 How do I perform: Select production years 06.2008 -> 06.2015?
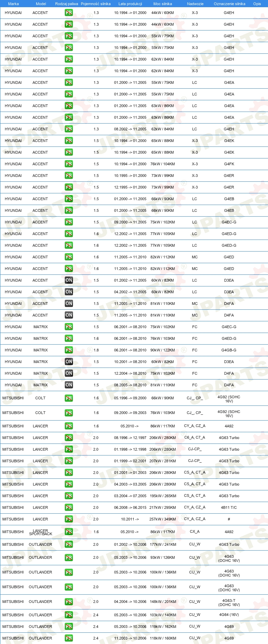[x=130, y=507]
